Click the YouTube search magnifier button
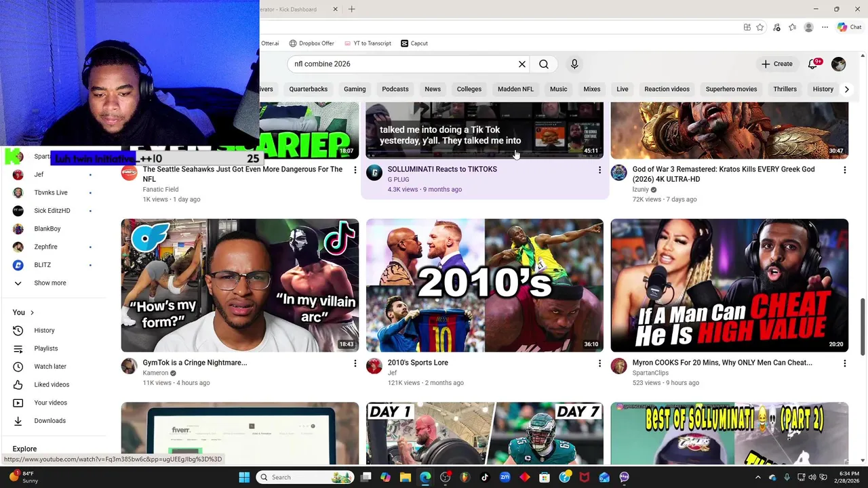 click(x=544, y=64)
